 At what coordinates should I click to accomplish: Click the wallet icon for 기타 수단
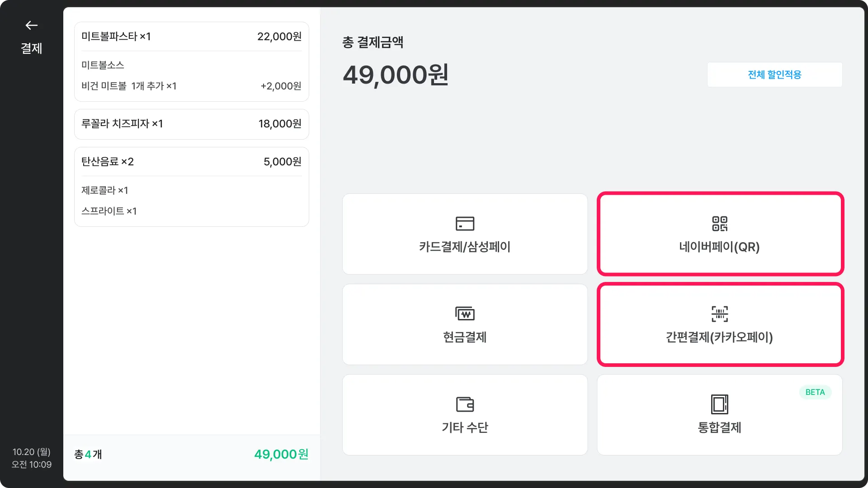465,404
